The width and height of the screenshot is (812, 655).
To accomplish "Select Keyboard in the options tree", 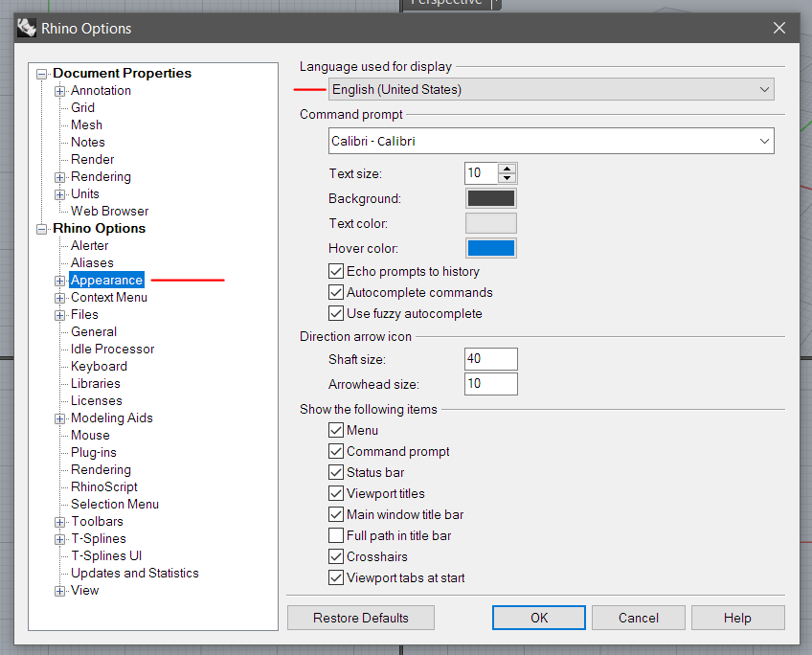I will 99,366.
